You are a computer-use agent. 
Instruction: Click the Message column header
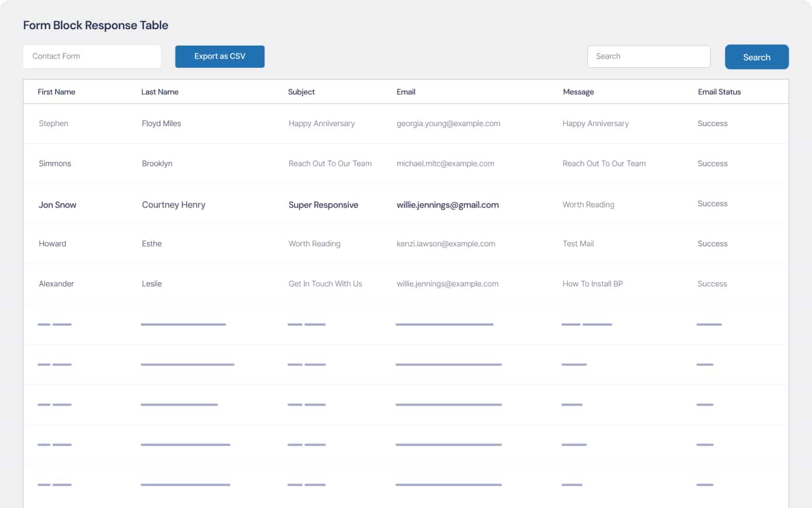coord(578,92)
